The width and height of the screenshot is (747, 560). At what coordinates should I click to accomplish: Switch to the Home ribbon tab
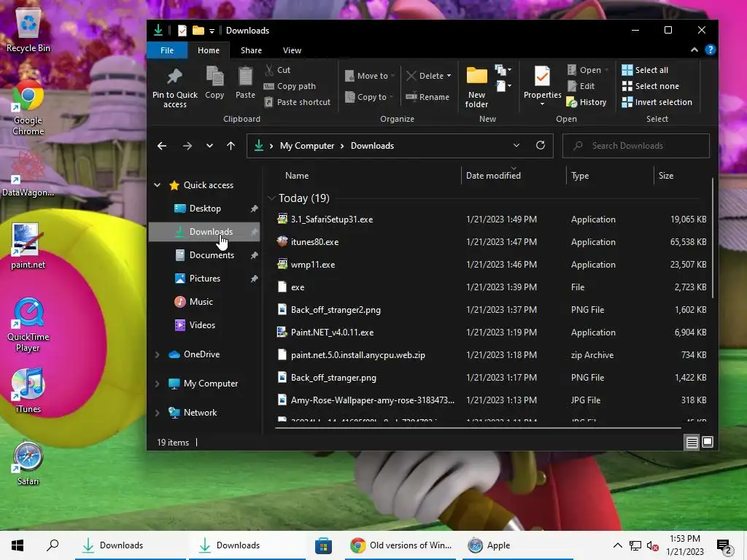(x=209, y=50)
